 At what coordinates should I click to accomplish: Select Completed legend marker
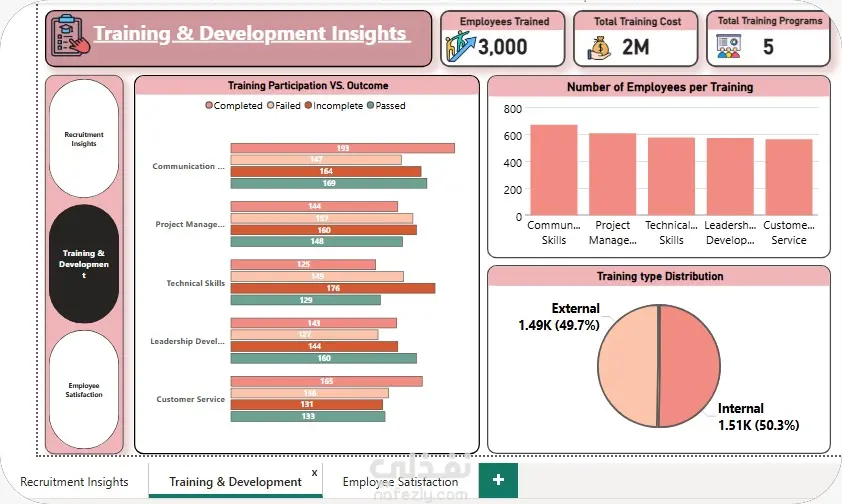tap(209, 105)
